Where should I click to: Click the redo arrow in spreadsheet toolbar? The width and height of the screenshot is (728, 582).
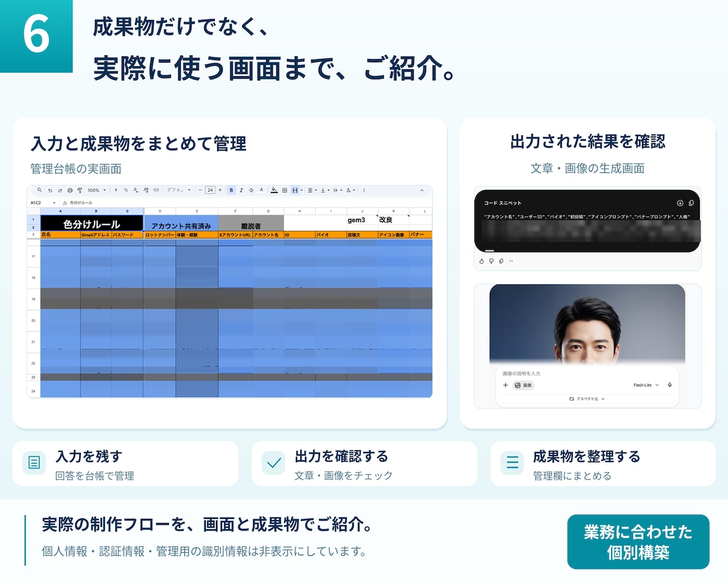[60, 190]
